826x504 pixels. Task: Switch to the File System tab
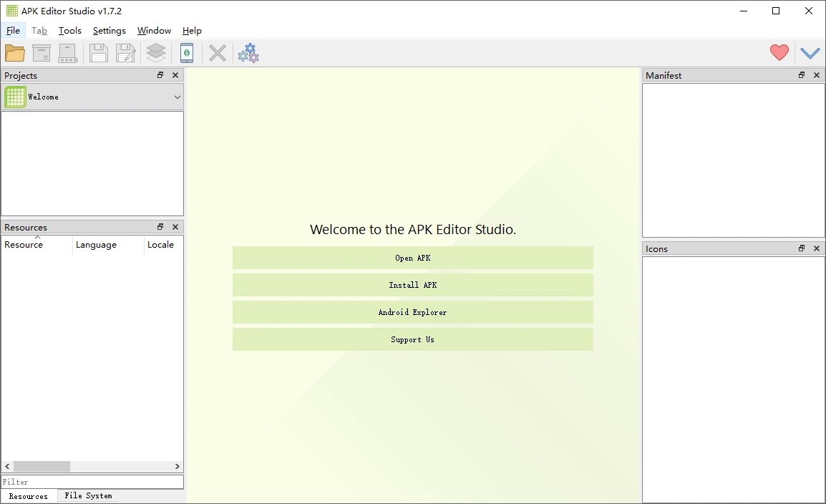[88, 495]
